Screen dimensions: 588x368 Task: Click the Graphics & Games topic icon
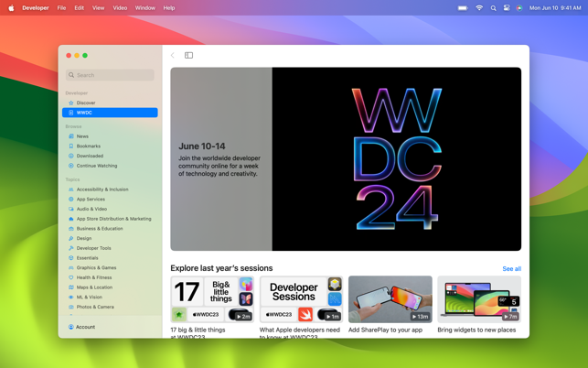71,267
